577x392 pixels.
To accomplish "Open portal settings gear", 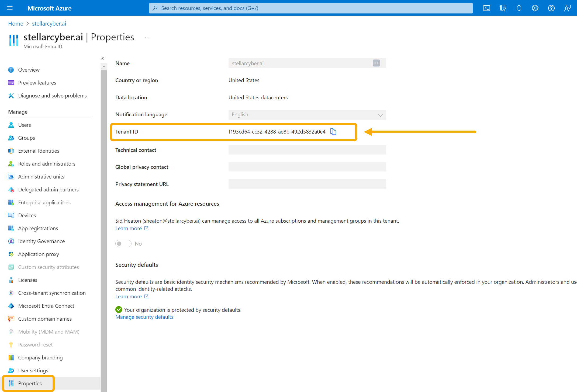I will 535,8.
